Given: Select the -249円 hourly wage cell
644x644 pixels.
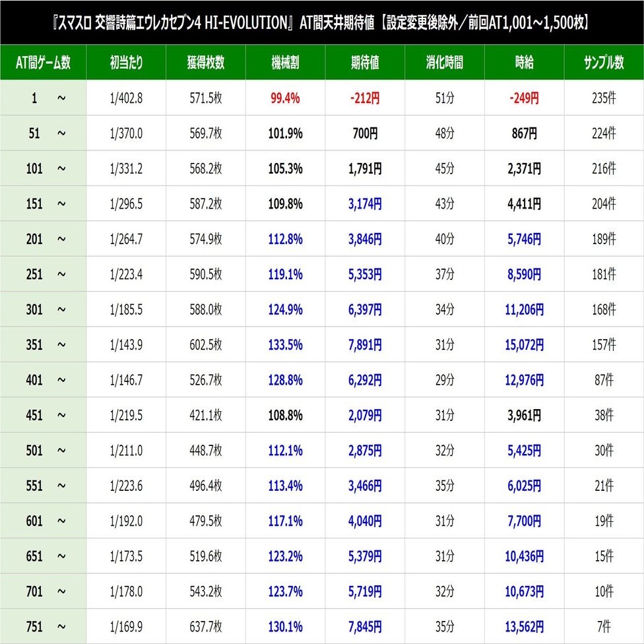Looking at the screenshot, I should click(x=525, y=98).
